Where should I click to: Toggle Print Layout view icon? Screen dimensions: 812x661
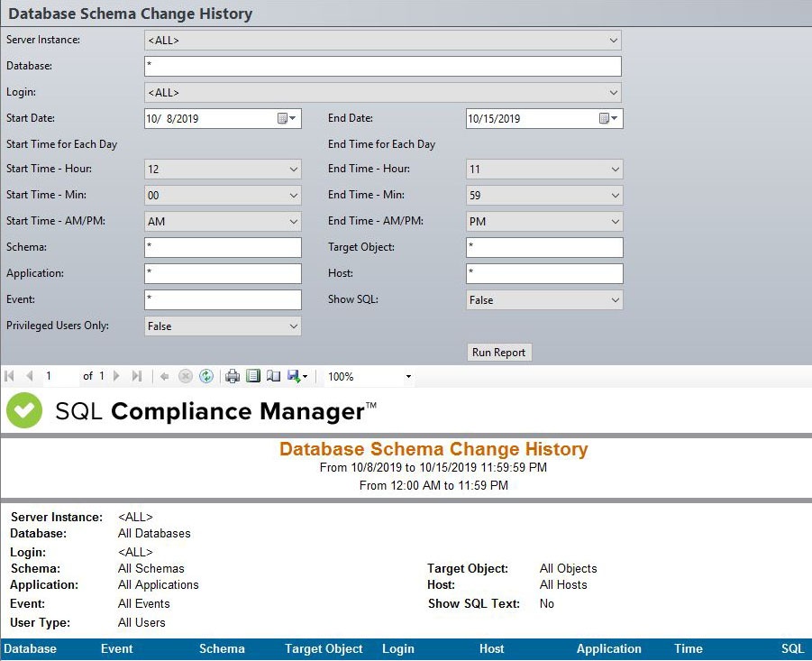point(253,376)
